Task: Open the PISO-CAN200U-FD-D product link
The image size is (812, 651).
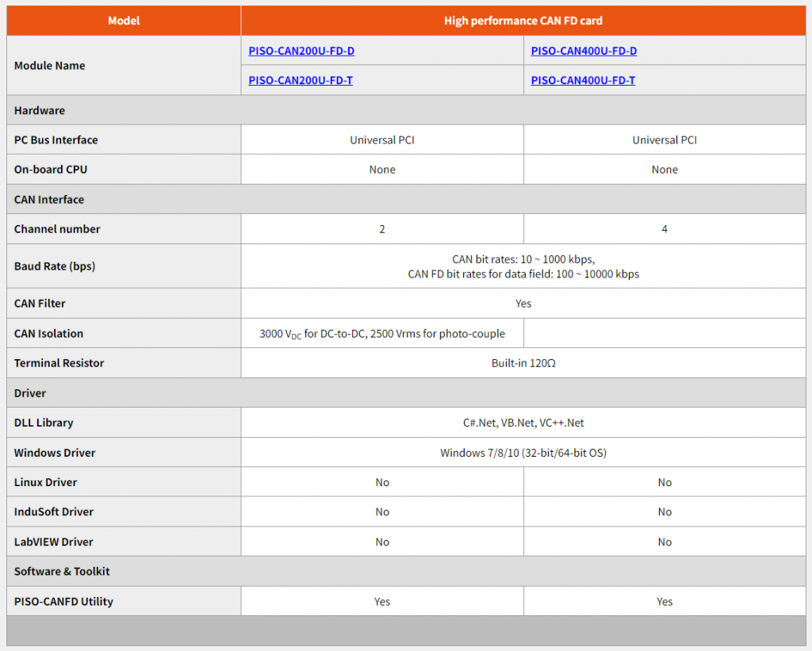Action: (x=301, y=51)
